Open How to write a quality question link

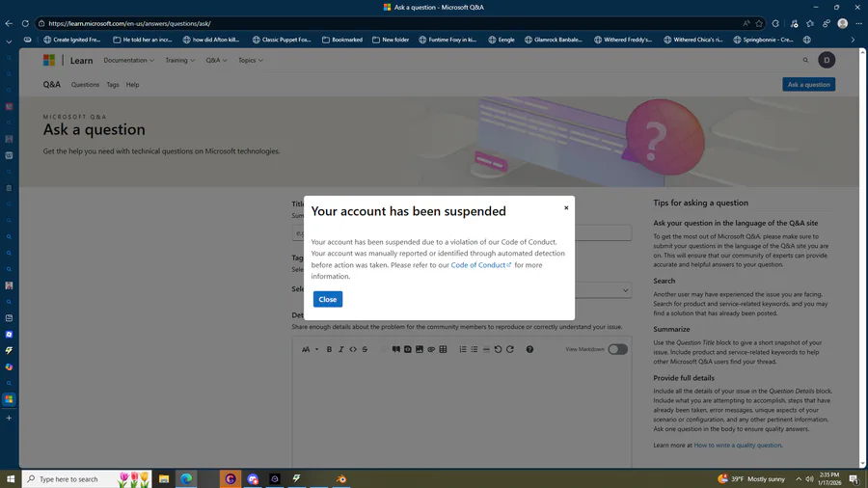point(738,445)
